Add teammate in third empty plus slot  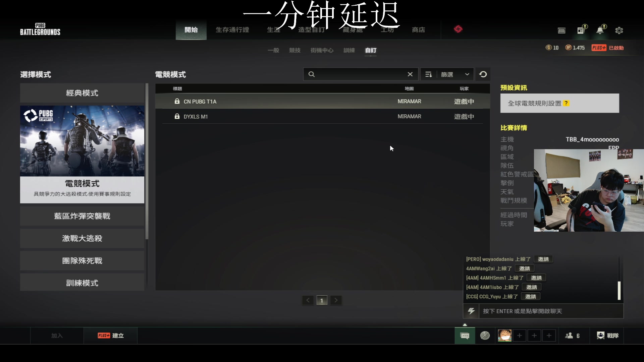(549, 336)
